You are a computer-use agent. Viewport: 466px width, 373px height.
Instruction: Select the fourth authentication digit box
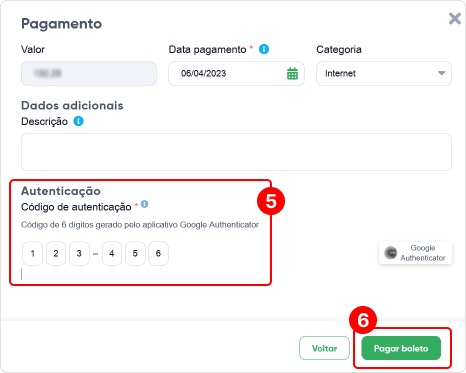(112, 254)
